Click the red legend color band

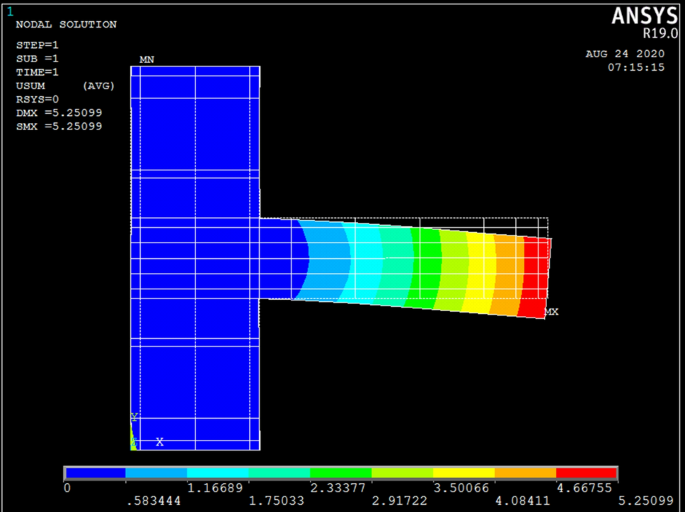click(586, 472)
